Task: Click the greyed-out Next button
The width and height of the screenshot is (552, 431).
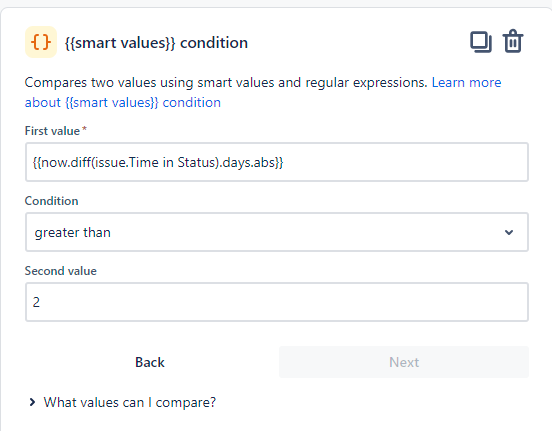Action: (404, 362)
